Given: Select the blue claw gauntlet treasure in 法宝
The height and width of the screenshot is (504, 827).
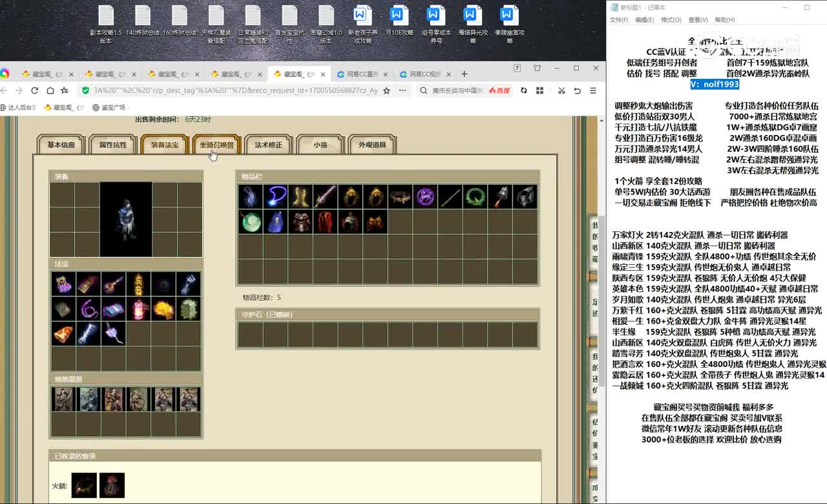Looking at the screenshot, I should pos(189,284).
